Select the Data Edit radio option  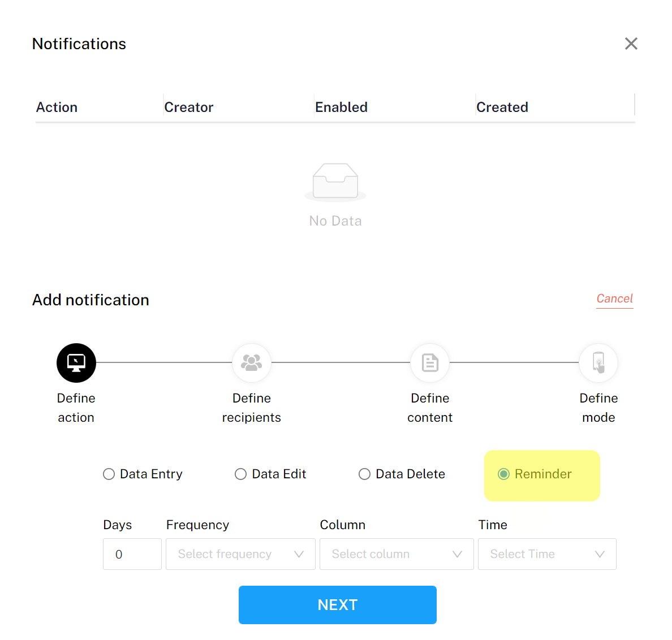point(241,474)
